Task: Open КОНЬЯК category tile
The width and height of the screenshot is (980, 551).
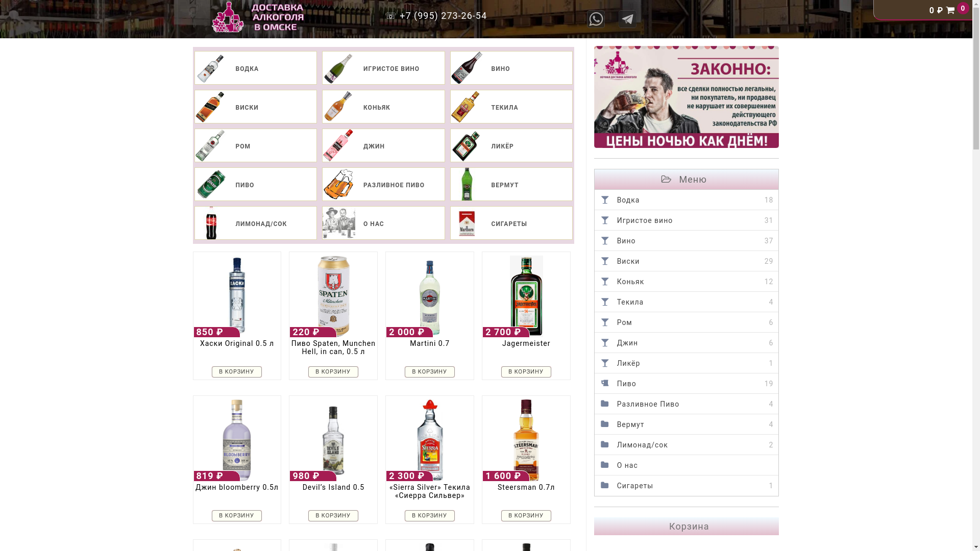Action: [383, 107]
